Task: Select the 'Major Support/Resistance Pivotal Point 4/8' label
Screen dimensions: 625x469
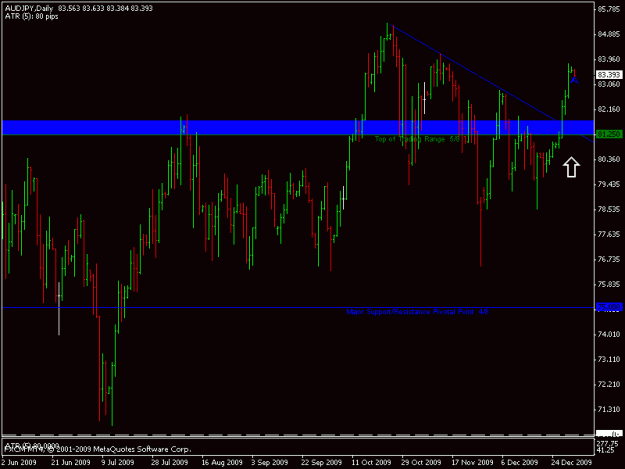Action: tap(417, 312)
